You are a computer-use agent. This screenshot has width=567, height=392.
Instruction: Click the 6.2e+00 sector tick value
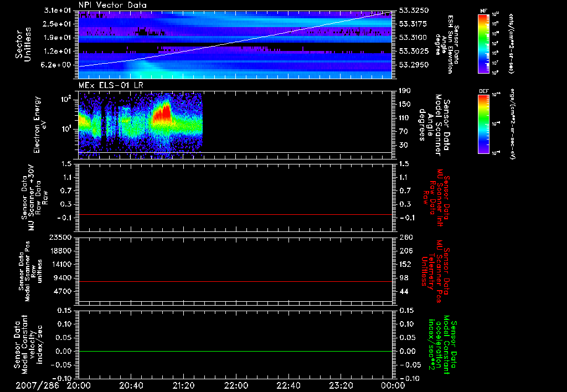tap(57, 65)
